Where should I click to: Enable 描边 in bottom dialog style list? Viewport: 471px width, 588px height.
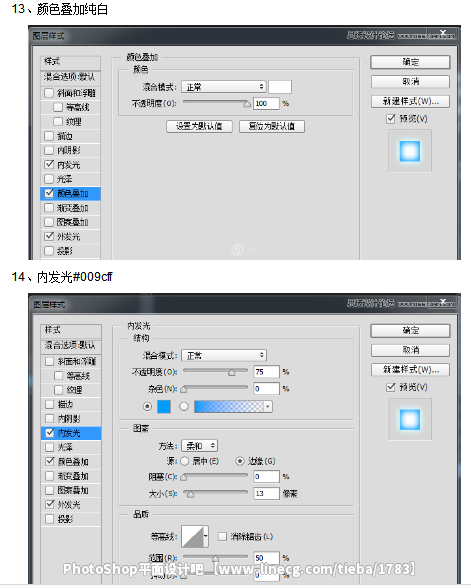tap(50, 404)
